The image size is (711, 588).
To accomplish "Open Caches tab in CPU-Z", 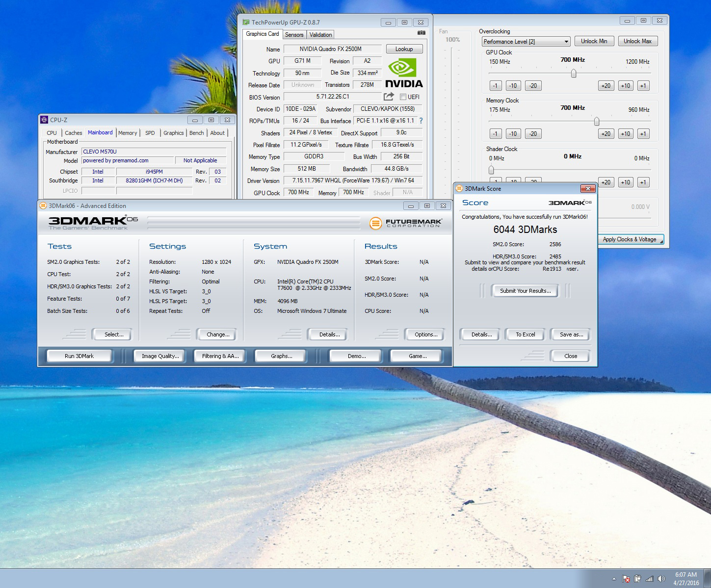I will [x=74, y=133].
